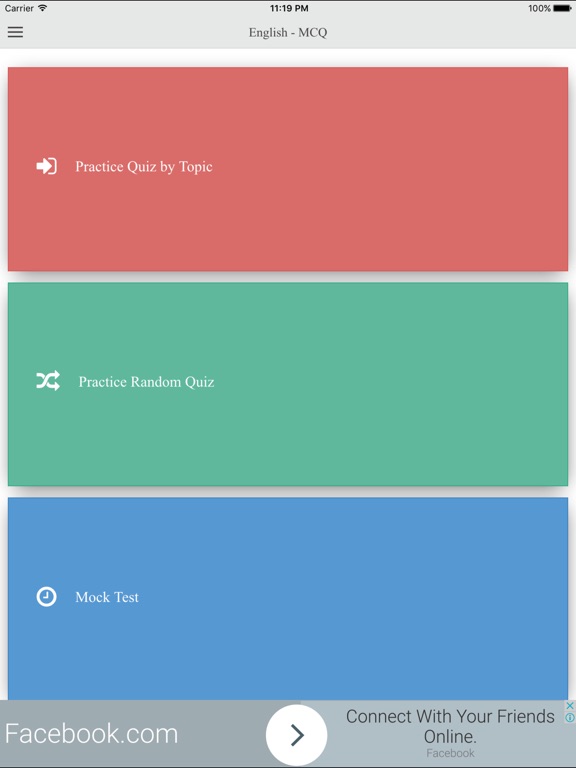Open the hamburger menu
The image size is (576, 768).
[15, 32]
